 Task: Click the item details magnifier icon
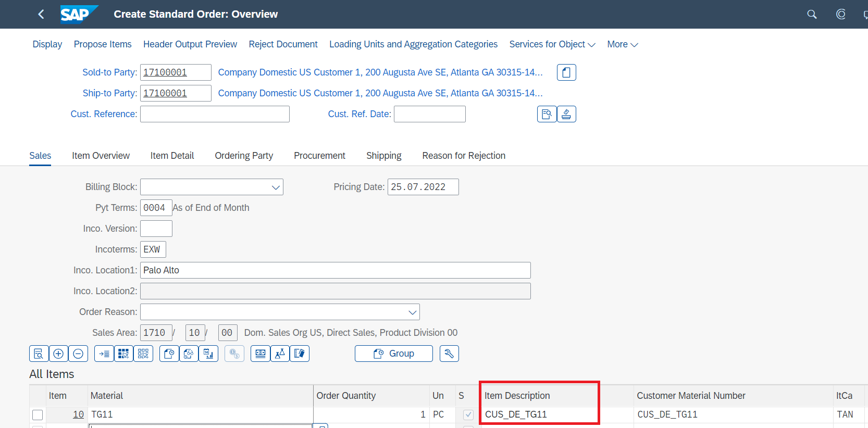[x=39, y=354]
